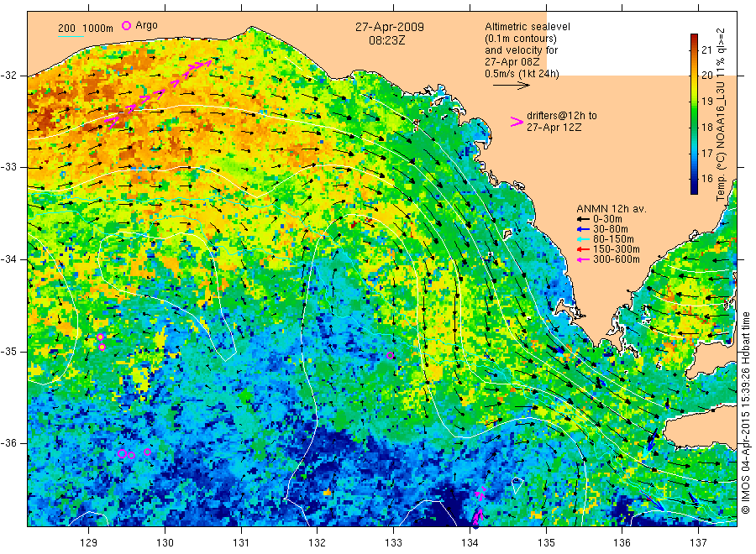Image resolution: width=756 pixels, height=554 pixels.
Task: Click the 131 longitude axis label
Action: [241, 543]
